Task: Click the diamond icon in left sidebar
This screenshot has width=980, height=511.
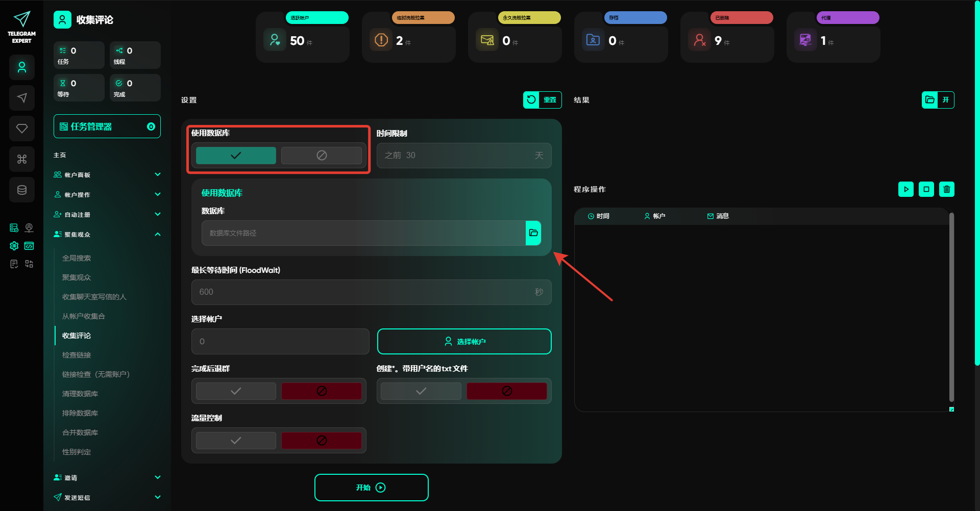Action: (22, 129)
